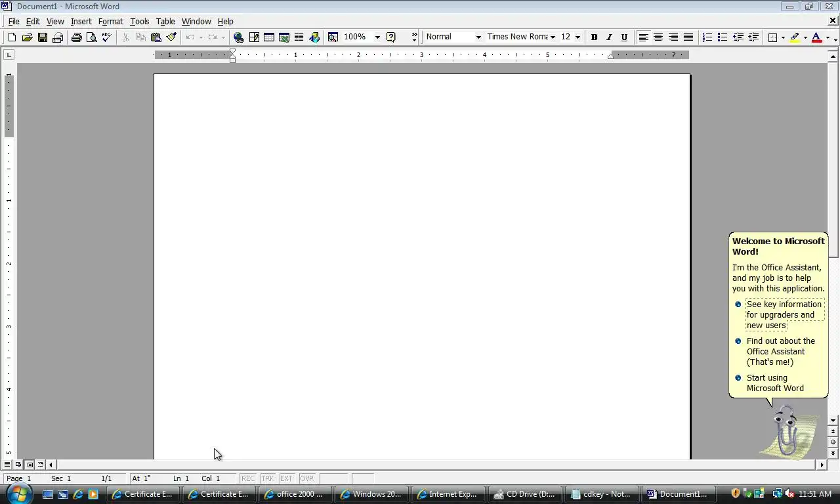Open the Tools menu
Viewport: 840px width, 504px height.
140,22
